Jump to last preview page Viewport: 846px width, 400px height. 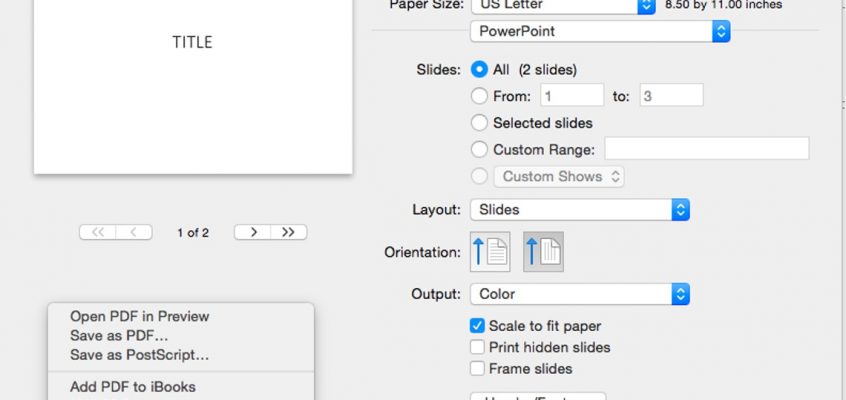tap(289, 232)
